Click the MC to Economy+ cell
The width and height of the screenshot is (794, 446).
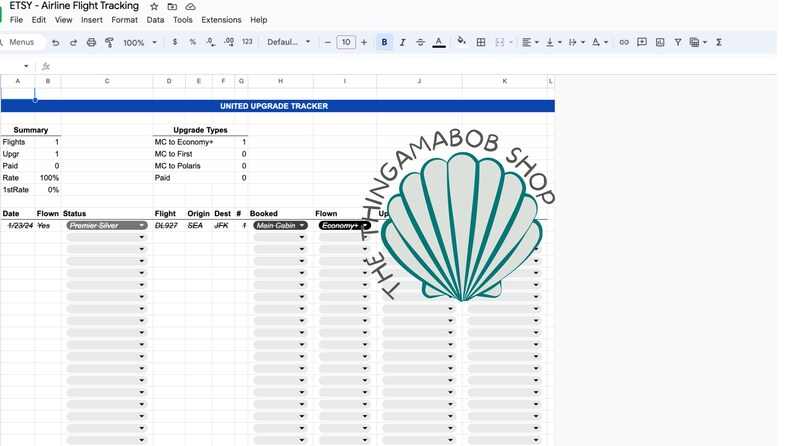pos(184,142)
